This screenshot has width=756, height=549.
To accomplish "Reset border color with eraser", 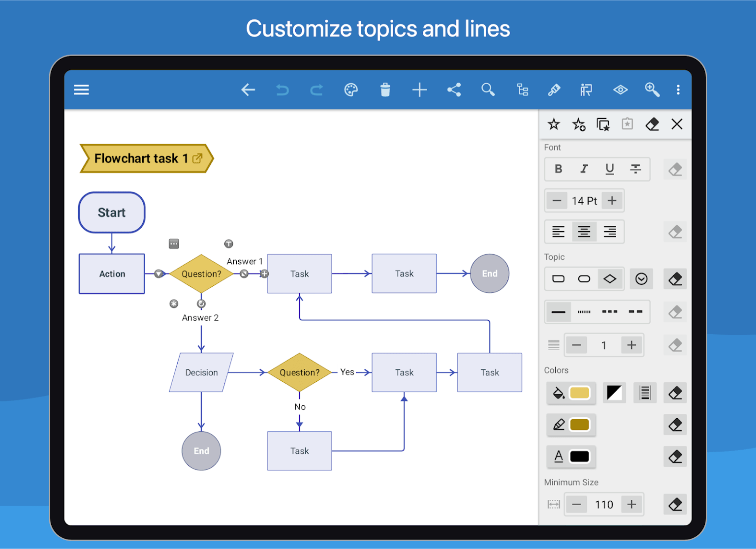I will pyautogui.click(x=675, y=425).
